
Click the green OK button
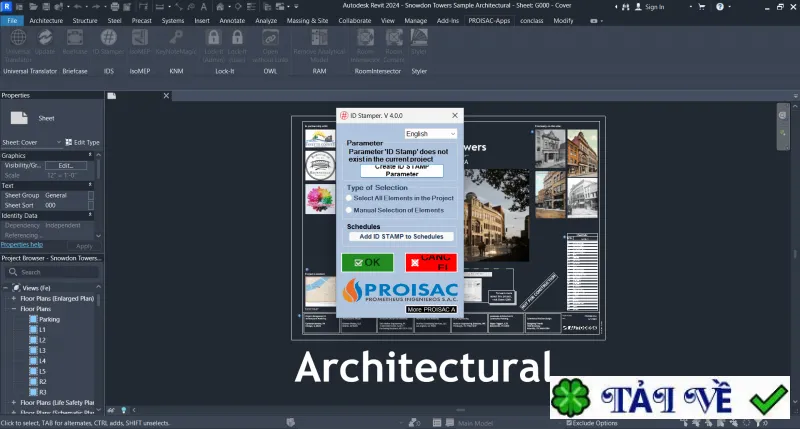click(x=367, y=262)
